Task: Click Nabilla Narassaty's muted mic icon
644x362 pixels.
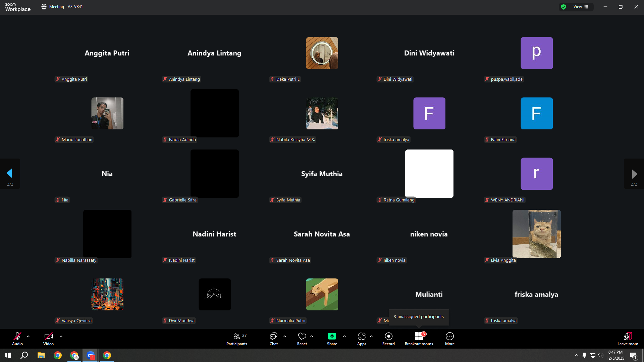Action: [58, 260]
